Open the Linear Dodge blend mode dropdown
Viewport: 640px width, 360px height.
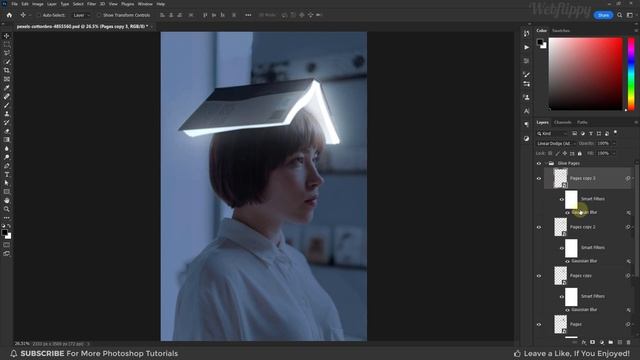click(556, 144)
